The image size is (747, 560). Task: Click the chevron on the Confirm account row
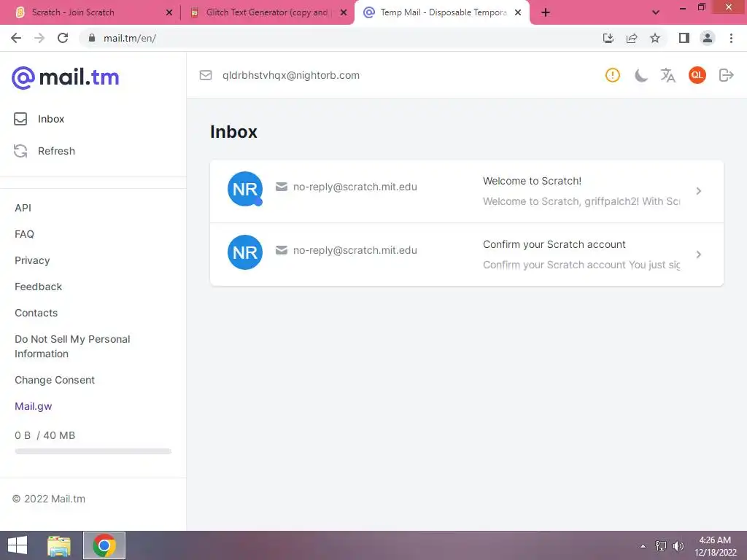point(698,254)
